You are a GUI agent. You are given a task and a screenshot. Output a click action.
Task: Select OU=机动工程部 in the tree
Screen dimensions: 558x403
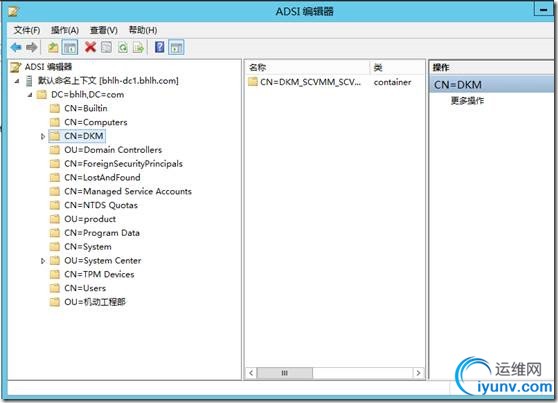click(95, 302)
